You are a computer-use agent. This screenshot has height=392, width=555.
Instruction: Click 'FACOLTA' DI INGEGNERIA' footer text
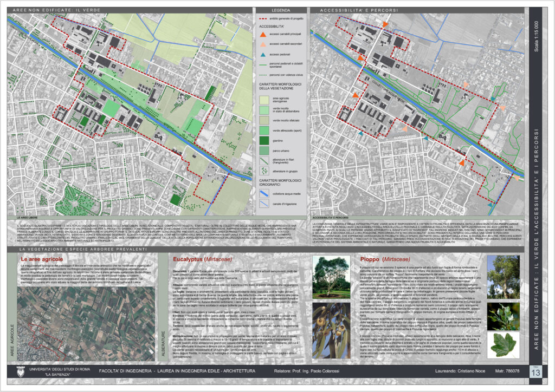click(x=125, y=371)
